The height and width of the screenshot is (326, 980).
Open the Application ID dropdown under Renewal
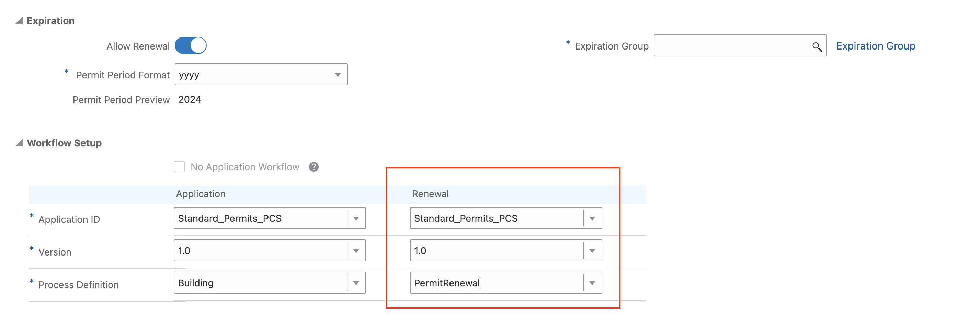592,218
